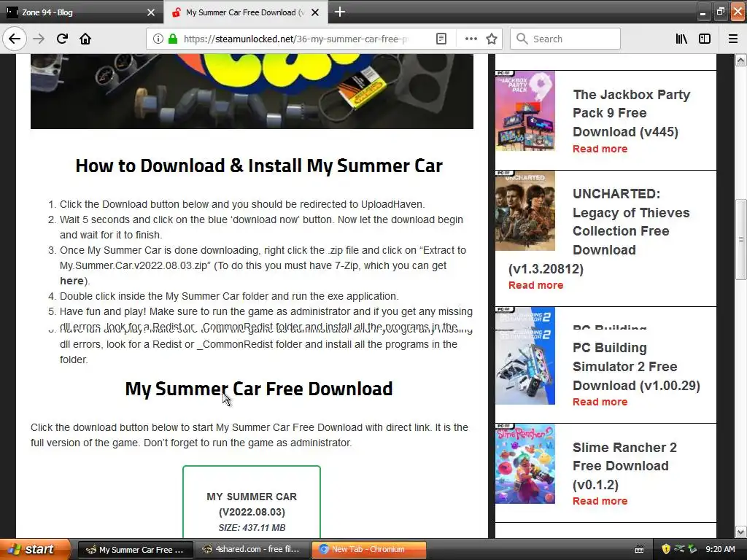The width and height of the screenshot is (747, 560).
Task: Switch to 4shared.com taskbar window
Action: 252,550
